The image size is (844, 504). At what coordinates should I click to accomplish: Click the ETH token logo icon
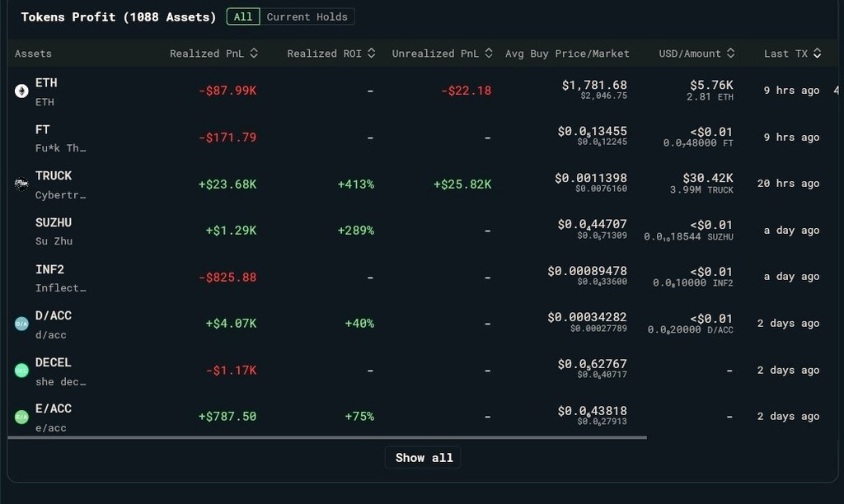click(21, 91)
